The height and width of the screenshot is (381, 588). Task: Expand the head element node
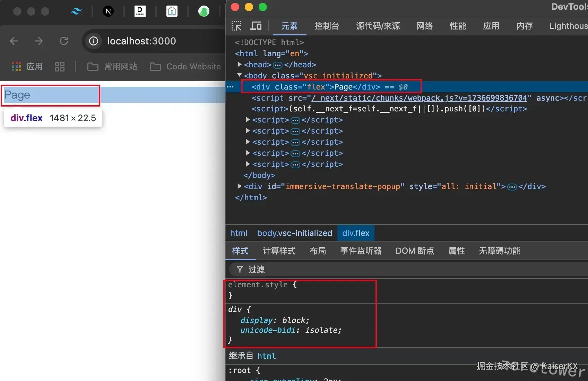pyautogui.click(x=239, y=65)
